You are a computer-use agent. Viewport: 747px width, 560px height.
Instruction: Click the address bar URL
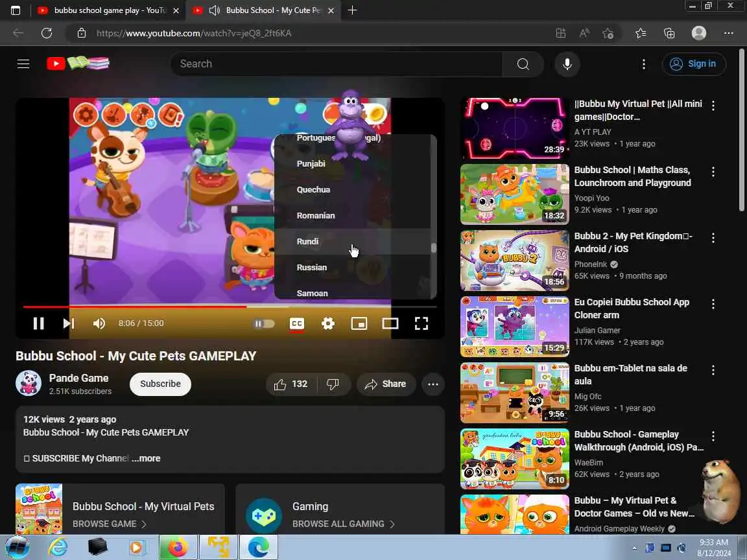[194, 33]
